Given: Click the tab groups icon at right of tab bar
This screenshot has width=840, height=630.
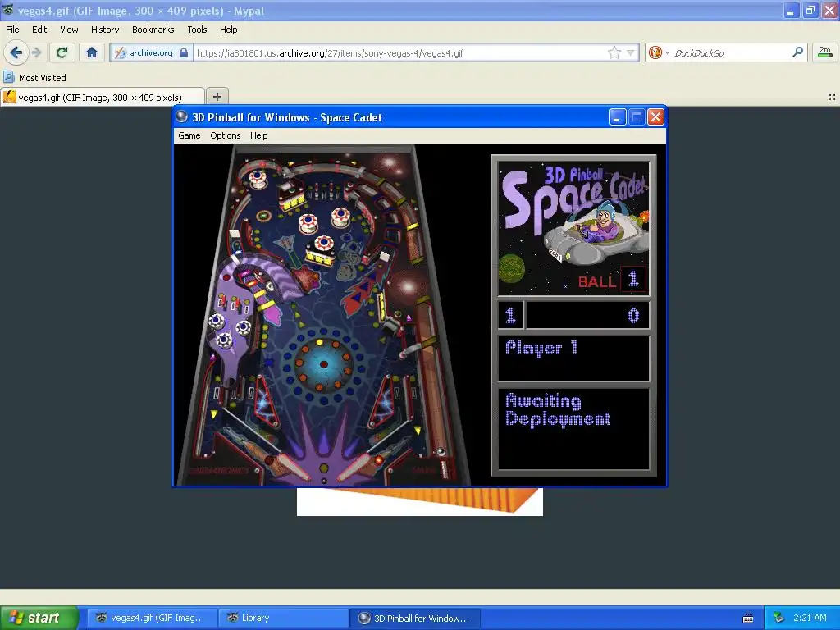Looking at the screenshot, I should 832,97.
